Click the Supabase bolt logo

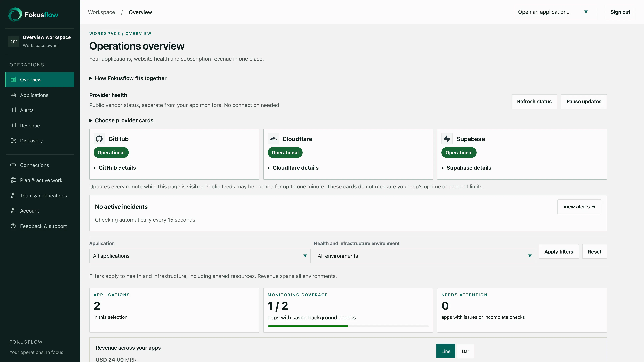(x=447, y=139)
